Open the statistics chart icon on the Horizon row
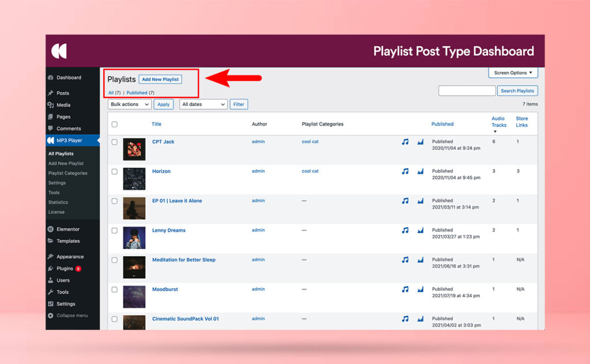 tap(420, 172)
